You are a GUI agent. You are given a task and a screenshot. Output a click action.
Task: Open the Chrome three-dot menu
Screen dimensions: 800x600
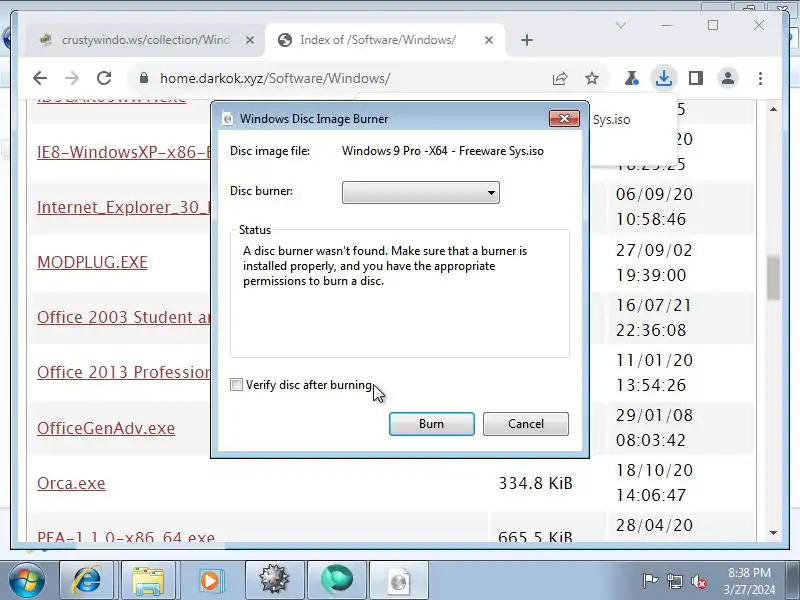(x=760, y=79)
